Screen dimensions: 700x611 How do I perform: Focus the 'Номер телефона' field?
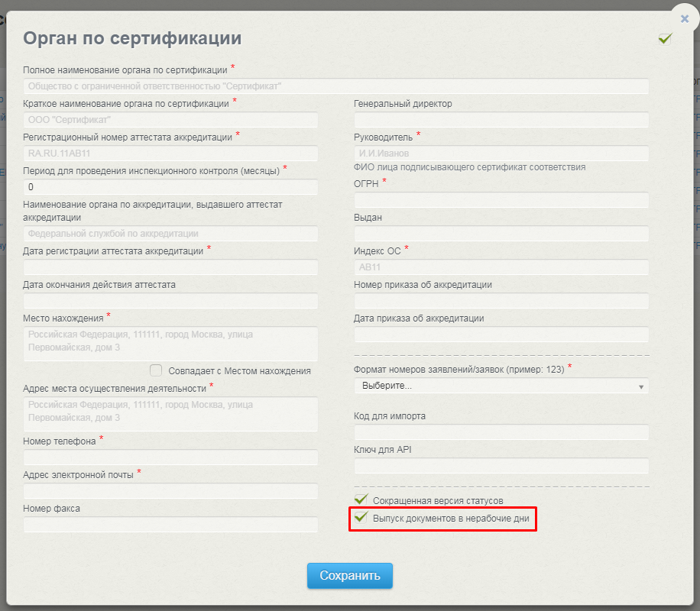click(170, 457)
